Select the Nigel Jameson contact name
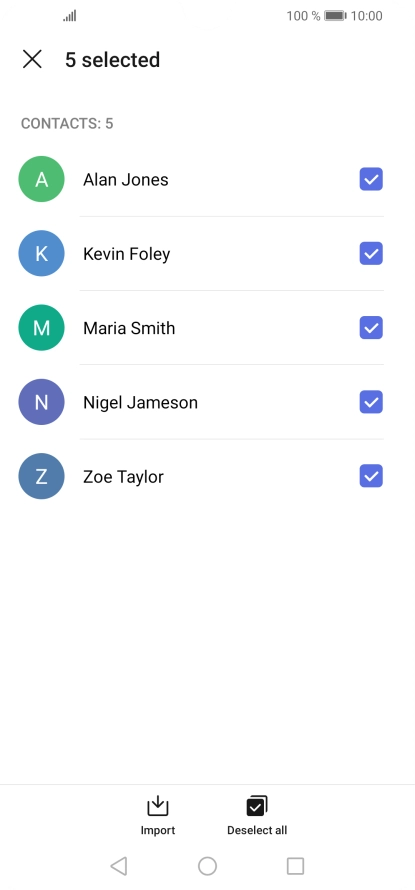 point(140,402)
